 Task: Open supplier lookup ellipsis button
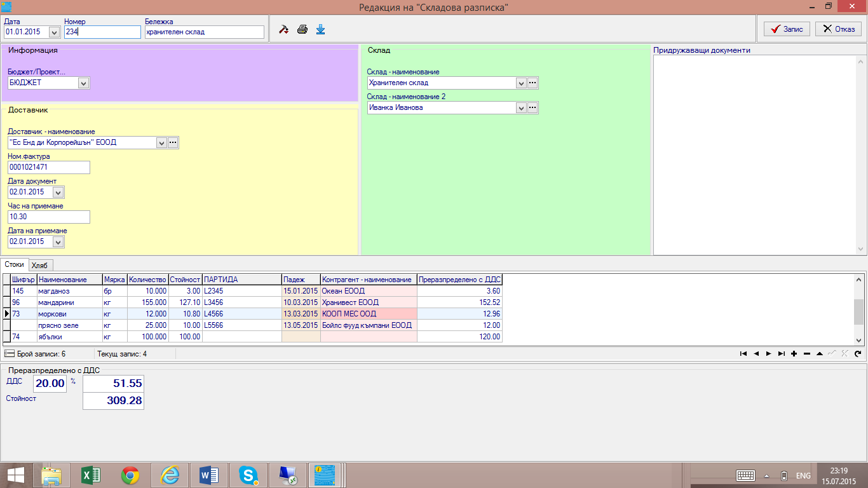click(x=173, y=143)
